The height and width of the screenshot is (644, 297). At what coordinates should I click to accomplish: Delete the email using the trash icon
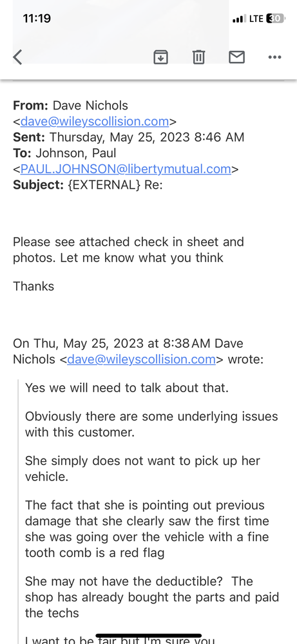point(199,57)
